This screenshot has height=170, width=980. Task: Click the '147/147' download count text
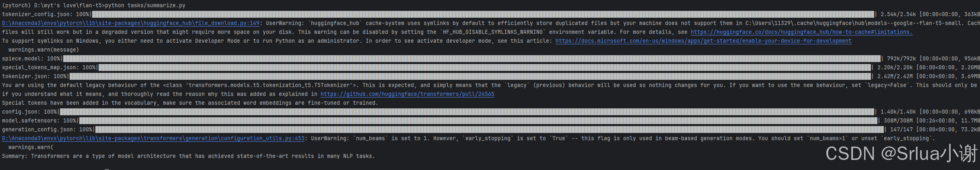(x=901, y=130)
